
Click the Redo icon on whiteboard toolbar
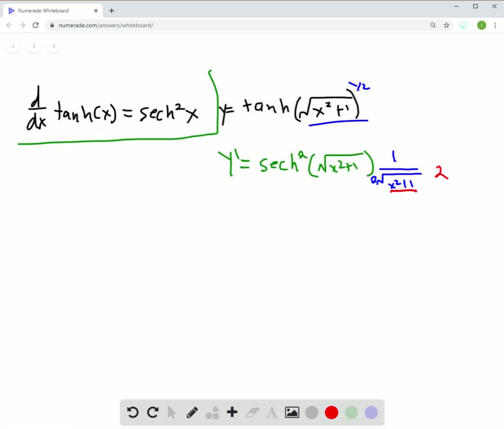coord(153,412)
